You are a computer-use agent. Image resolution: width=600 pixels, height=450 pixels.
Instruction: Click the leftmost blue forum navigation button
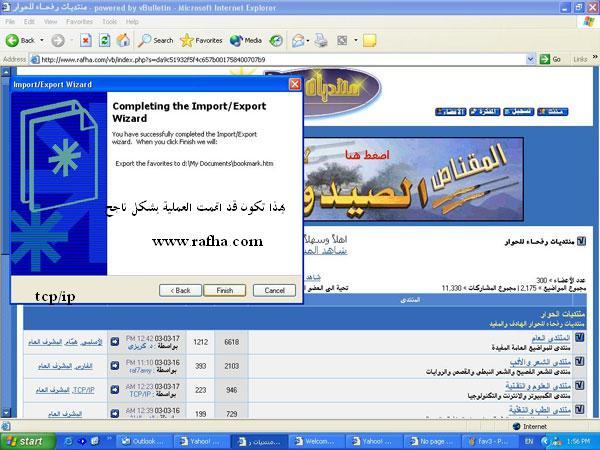pos(451,112)
